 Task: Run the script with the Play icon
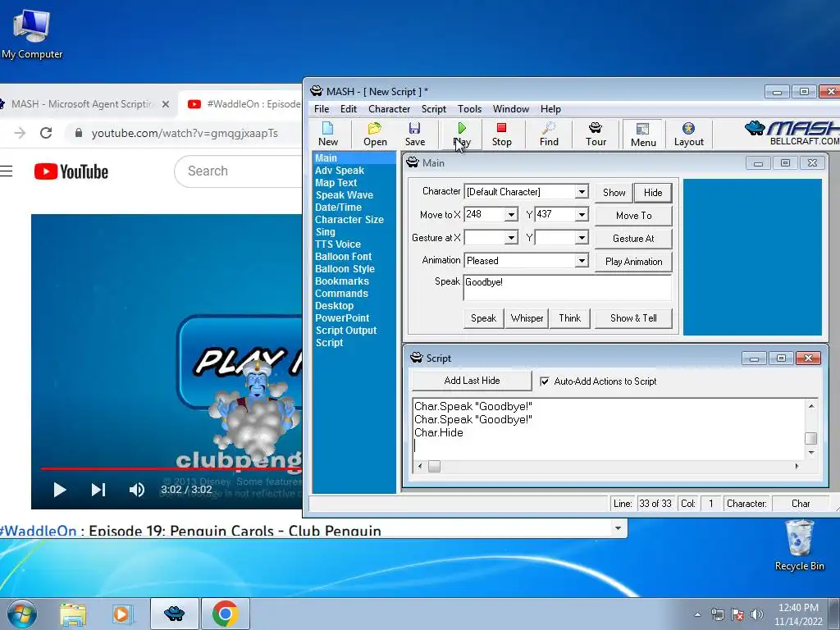pos(462,134)
